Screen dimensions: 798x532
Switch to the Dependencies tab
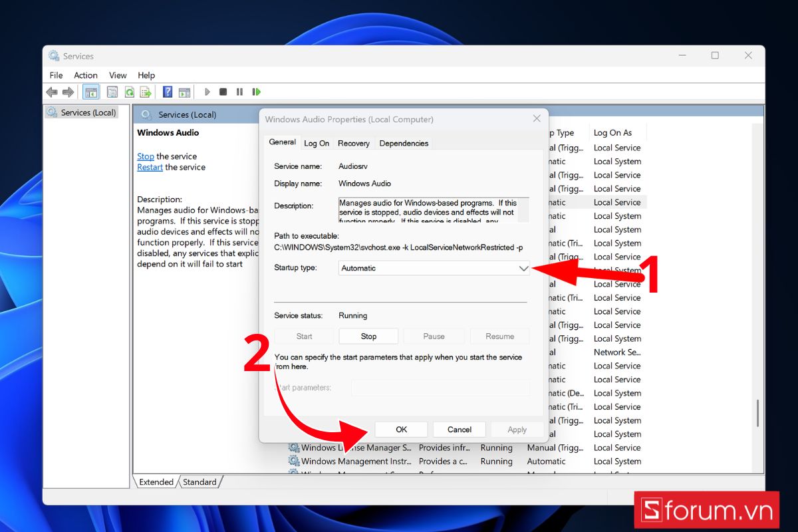coord(404,143)
